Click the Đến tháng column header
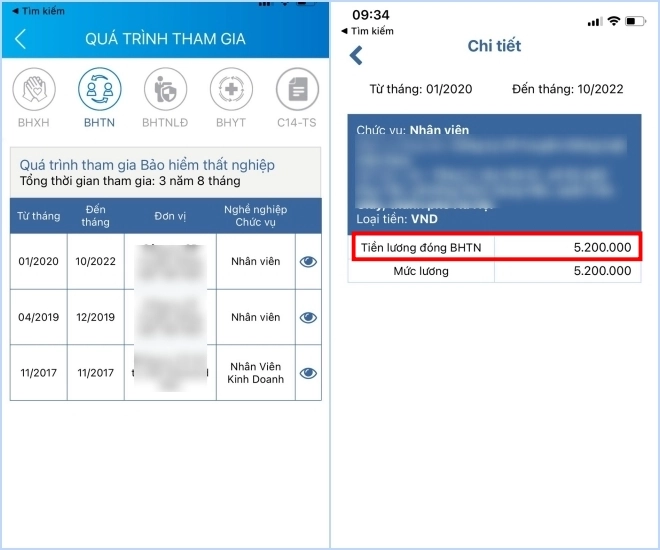Image resolution: width=660 pixels, height=550 pixels. (x=96, y=215)
